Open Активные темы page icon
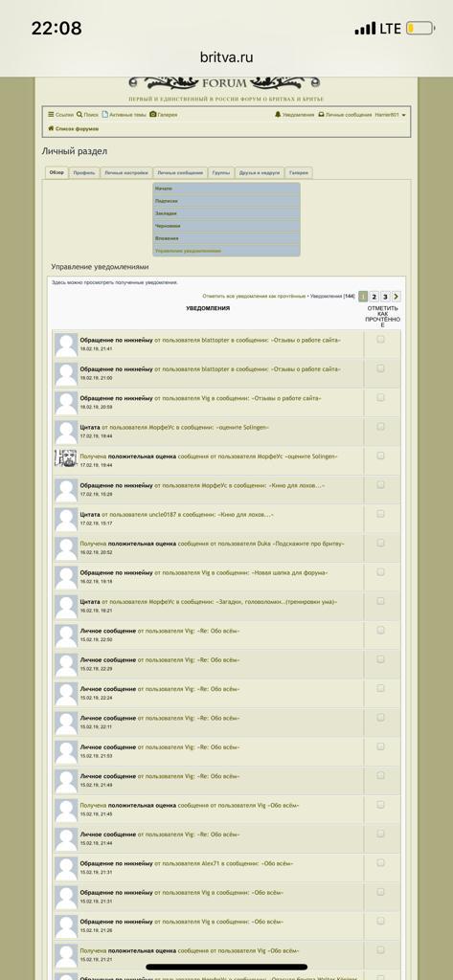 (x=105, y=115)
